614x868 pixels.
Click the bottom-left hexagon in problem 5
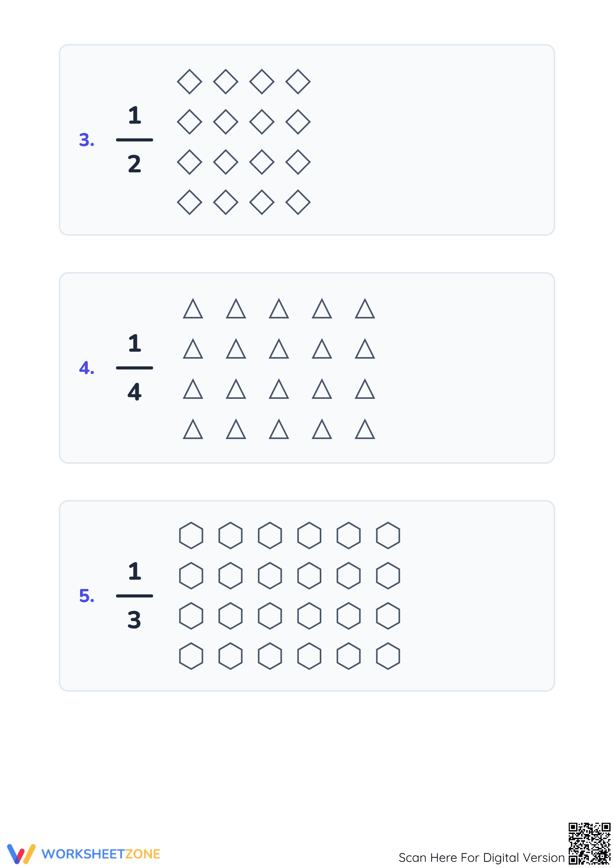point(191,656)
